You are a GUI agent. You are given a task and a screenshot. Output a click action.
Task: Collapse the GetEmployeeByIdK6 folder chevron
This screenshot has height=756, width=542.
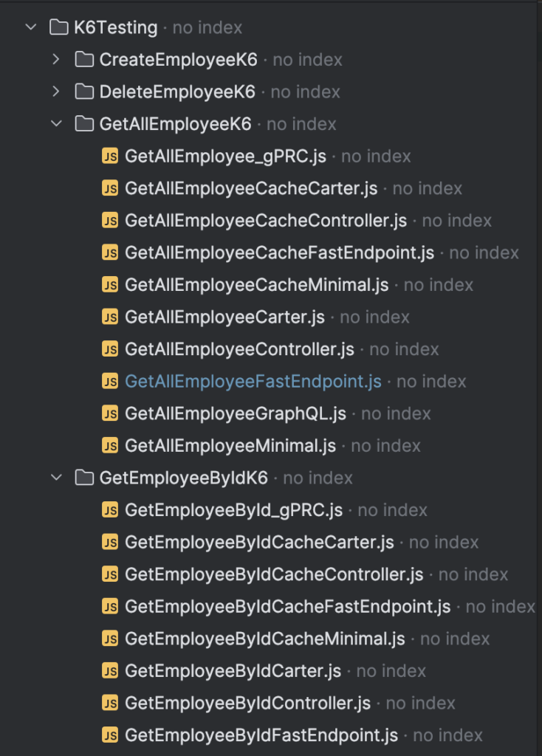click(56, 478)
